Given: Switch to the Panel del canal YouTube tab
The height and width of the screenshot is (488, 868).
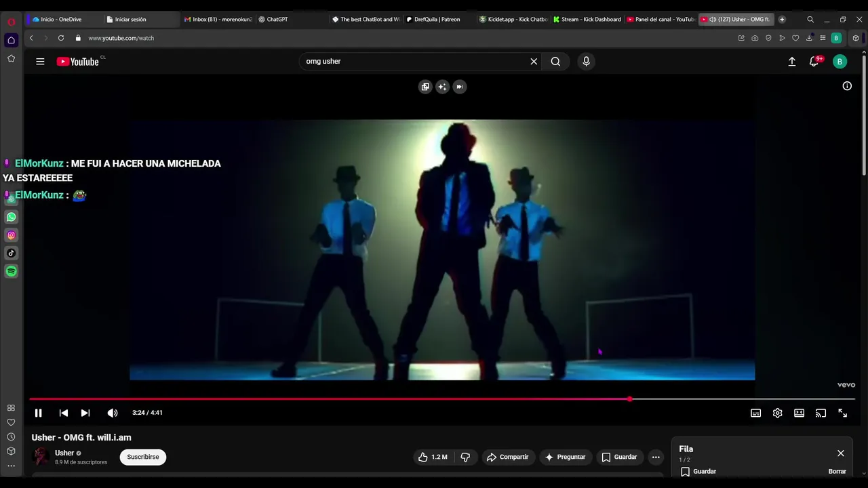Looking at the screenshot, I should (660, 20).
